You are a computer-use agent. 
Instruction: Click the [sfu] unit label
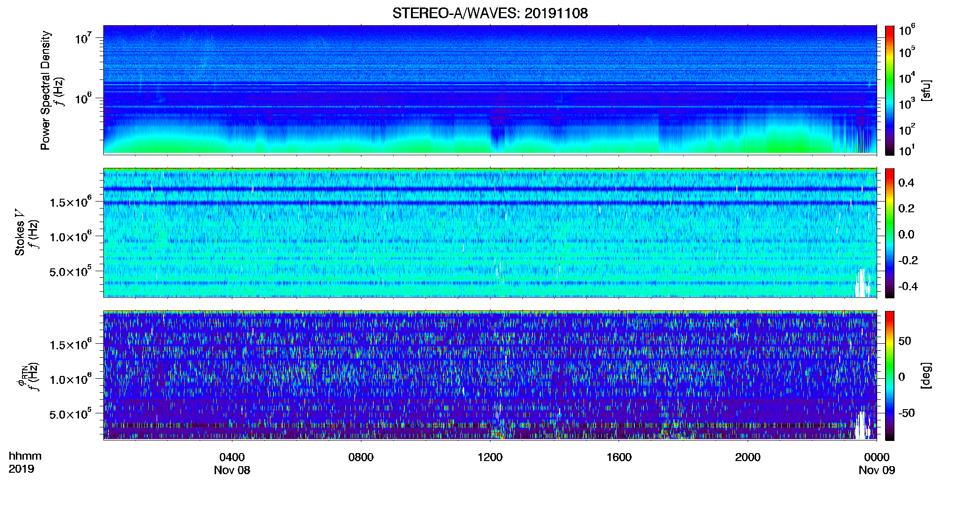point(926,90)
